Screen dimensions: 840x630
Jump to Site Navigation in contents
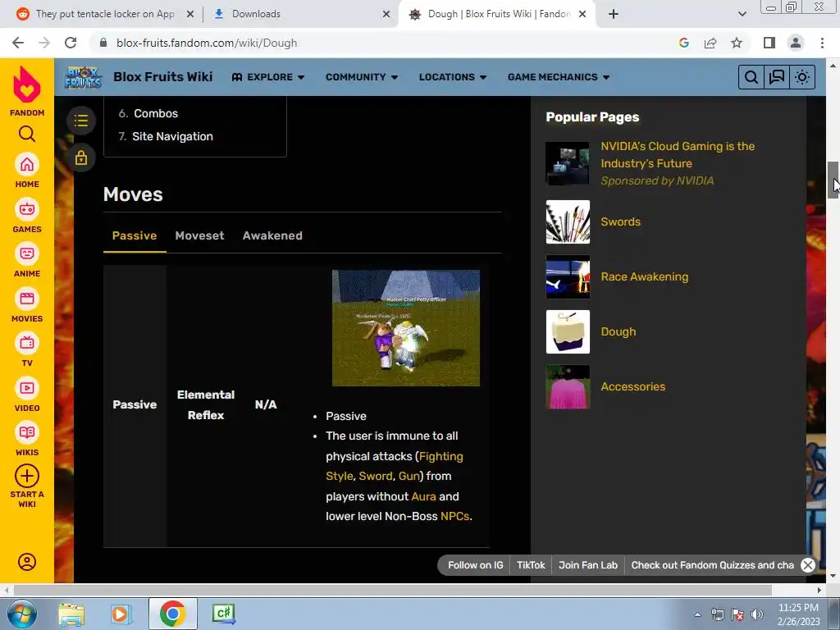[x=172, y=137]
